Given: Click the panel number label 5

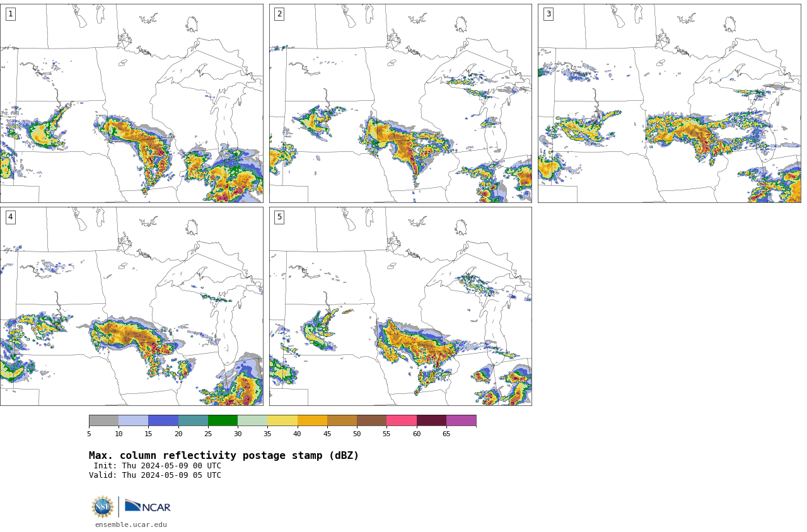Looking at the screenshot, I should coord(279,217).
